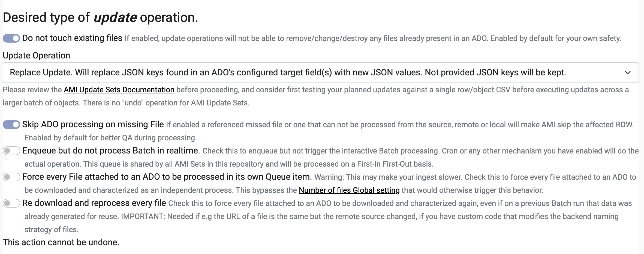
Task: Open the AMI Update Sets Documentation link
Action: coord(119,90)
